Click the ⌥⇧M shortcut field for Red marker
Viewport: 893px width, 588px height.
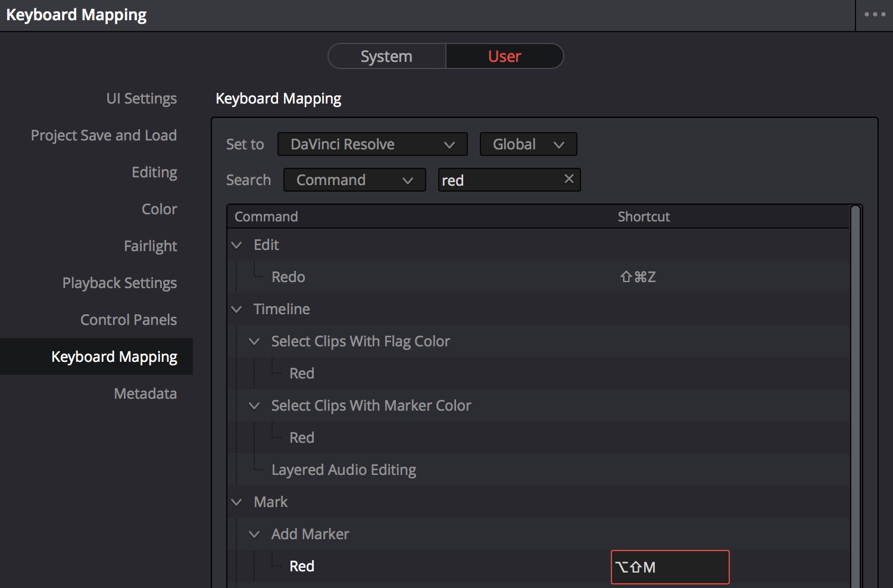pyautogui.click(x=670, y=567)
